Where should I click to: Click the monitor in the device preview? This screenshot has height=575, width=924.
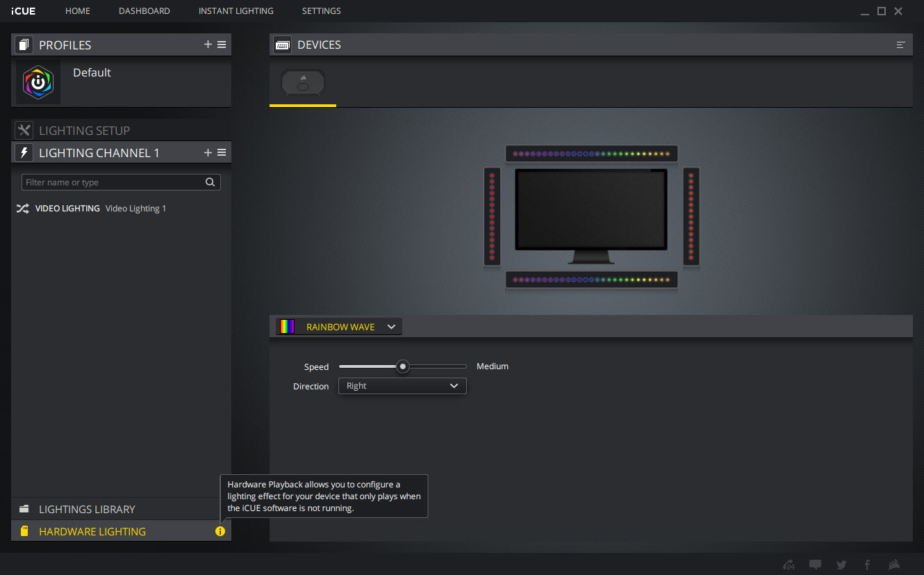click(591, 216)
